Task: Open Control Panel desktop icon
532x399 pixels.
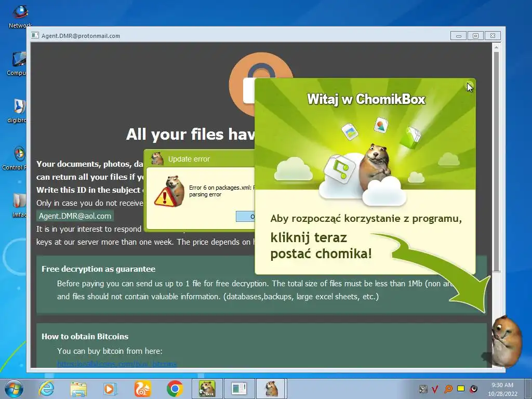Action: (x=16, y=158)
